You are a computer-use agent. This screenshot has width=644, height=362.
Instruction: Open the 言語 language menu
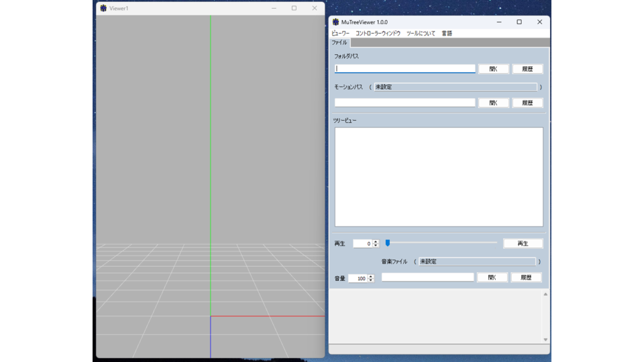point(447,34)
